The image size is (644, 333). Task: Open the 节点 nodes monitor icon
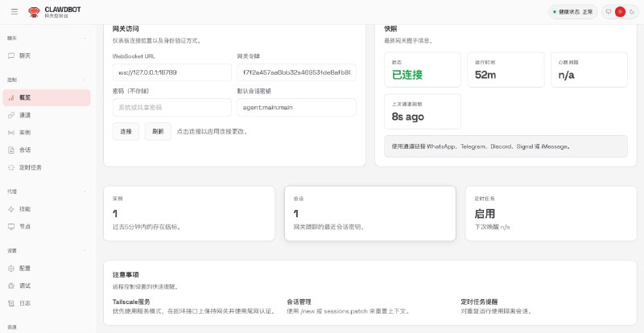click(11, 227)
